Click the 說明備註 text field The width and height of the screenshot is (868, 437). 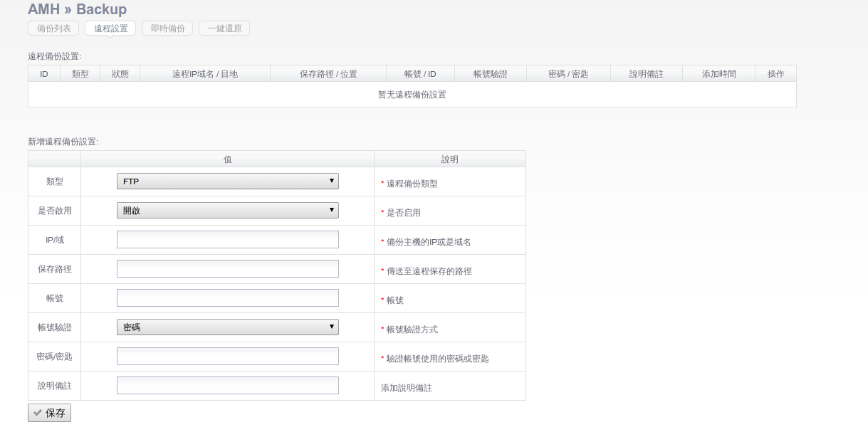tap(227, 386)
